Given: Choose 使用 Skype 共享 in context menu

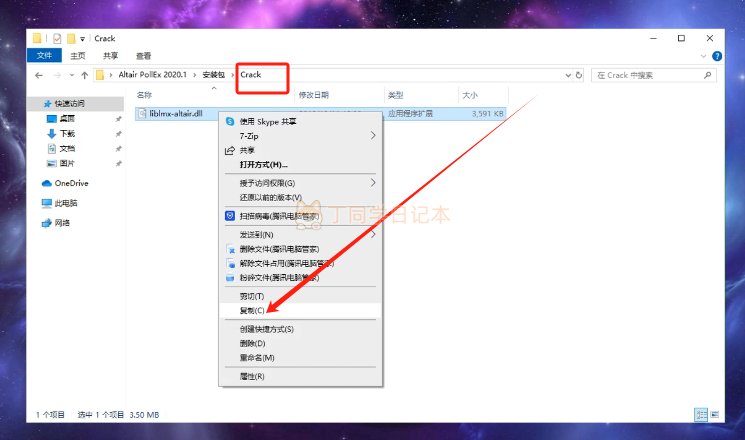Looking at the screenshot, I should (x=301, y=122).
